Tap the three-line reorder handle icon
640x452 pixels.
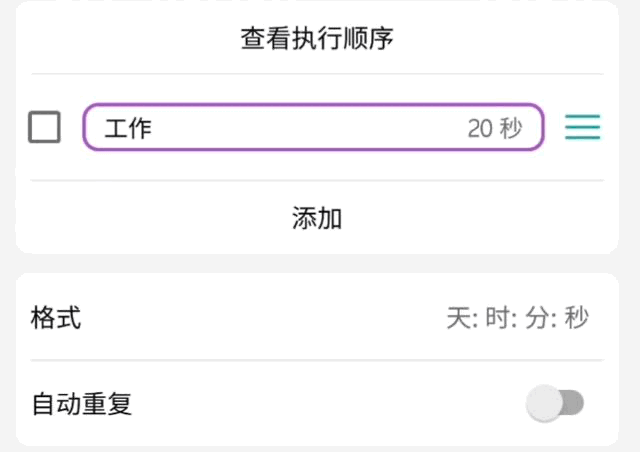pyautogui.click(x=582, y=128)
